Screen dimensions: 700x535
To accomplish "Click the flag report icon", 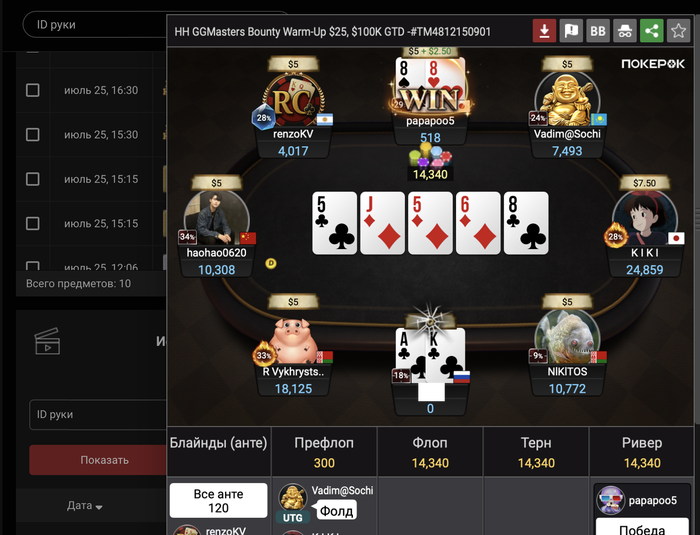I will [x=571, y=31].
